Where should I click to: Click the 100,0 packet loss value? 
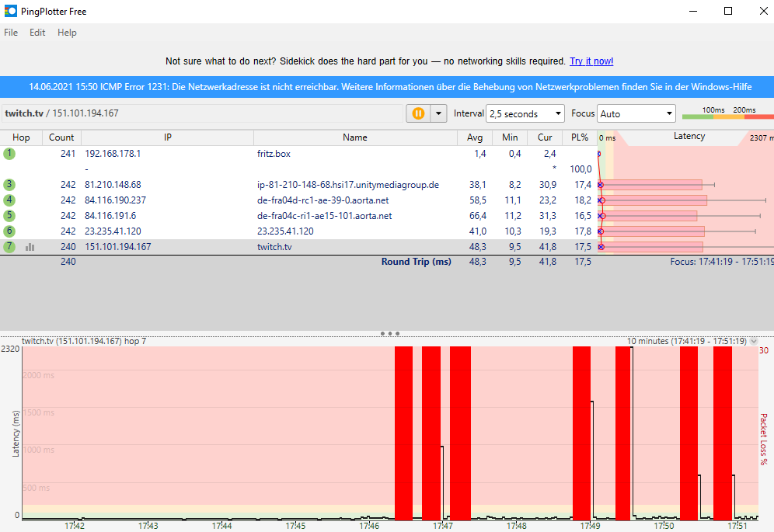point(580,169)
